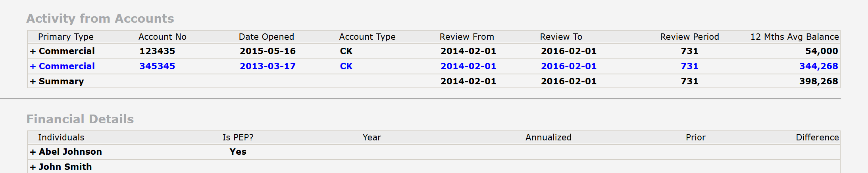Click the Summary total 398,268
Viewport: 868px width, 173px height.
[818, 81]
